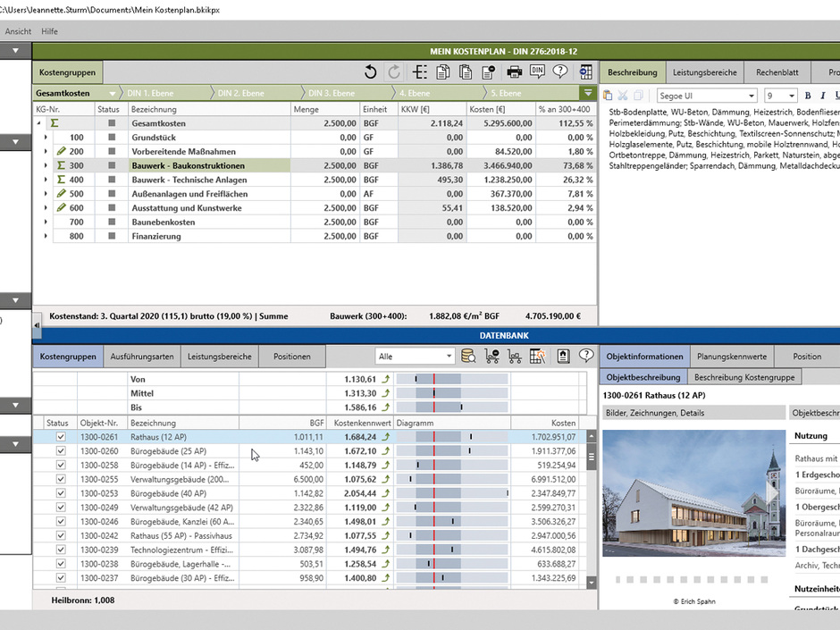The height and width of the screenshot is (630, 840).
Task: Click the paste clipboard icon in description panel
Action: tap(608, 96)
